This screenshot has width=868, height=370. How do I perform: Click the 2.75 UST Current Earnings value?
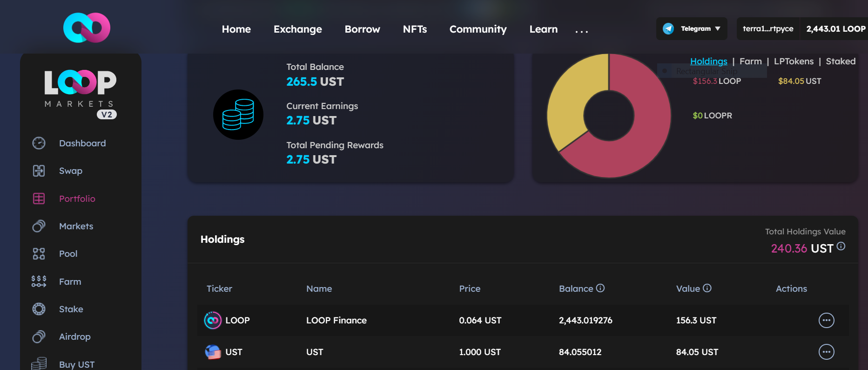pyautogui.click(x=311, y=120)
